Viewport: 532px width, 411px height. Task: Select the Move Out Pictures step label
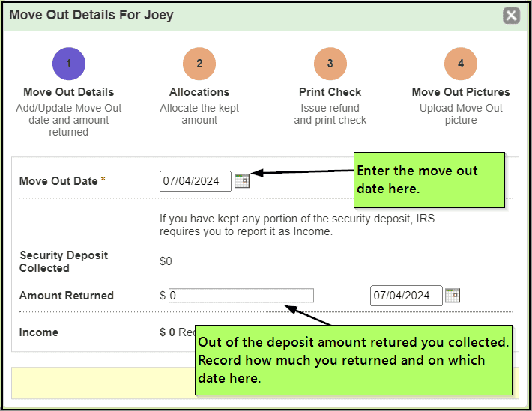point(461,92)
